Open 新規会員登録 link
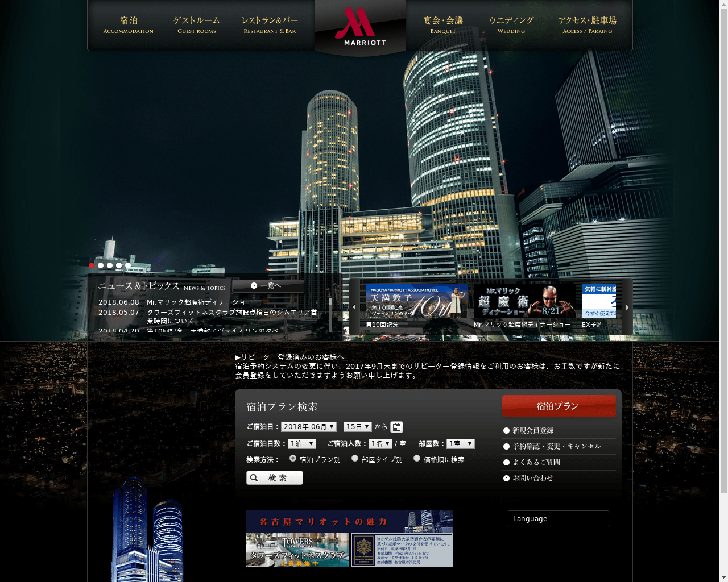Image resolution: width=728 pixels, height=582 pixels. [533, 430]
